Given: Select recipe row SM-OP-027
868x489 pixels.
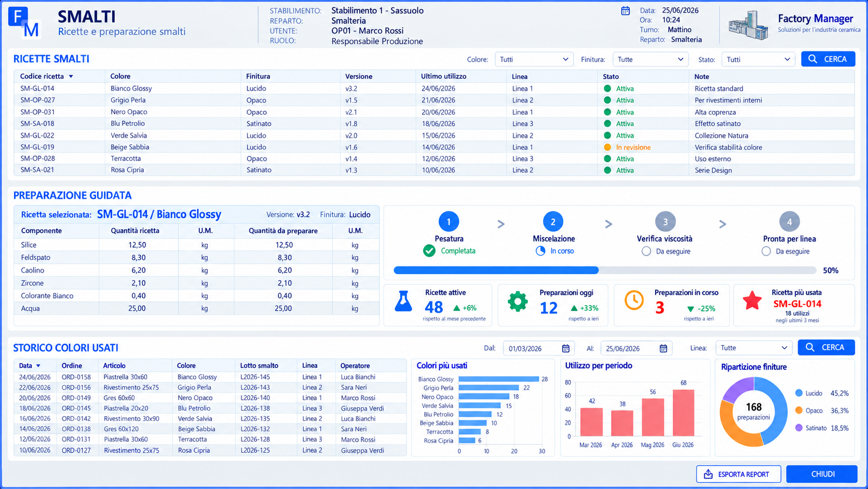Looking at the screenshot, I should [x=434, y=100].
